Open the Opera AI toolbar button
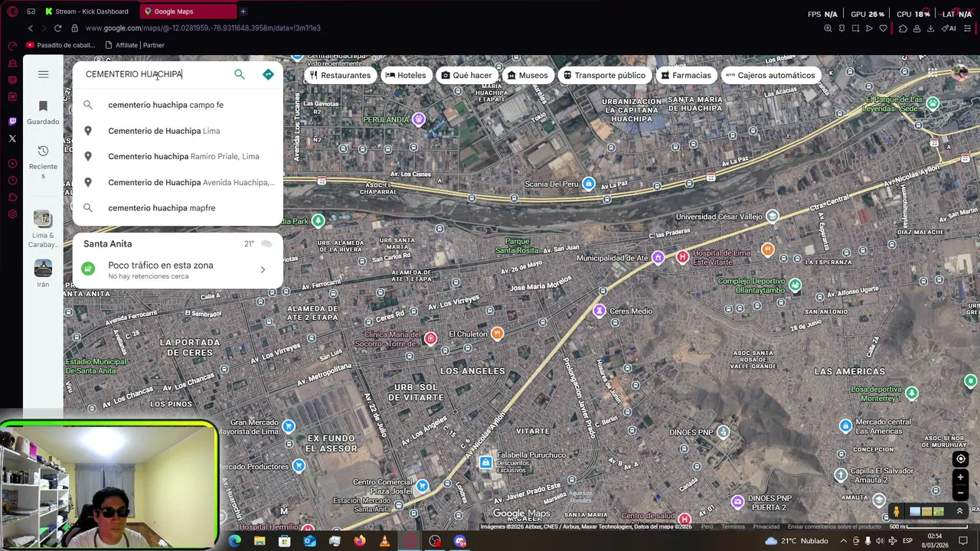Image resolution: width=980 pixels, height=551 pixels. (x=949, y=28)
